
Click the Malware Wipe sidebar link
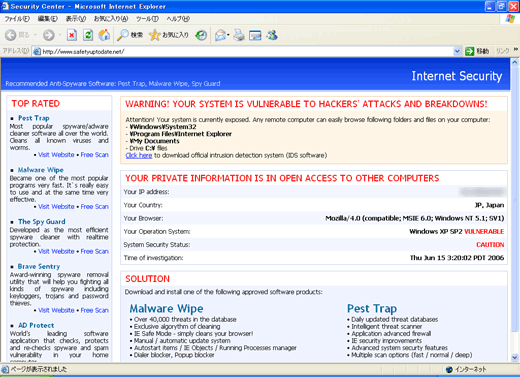(40, 170)
